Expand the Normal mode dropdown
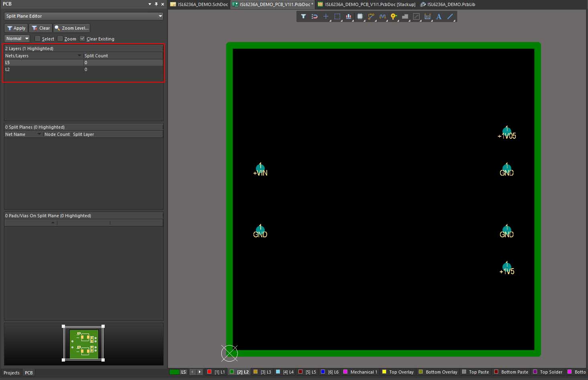 [27, 38]
